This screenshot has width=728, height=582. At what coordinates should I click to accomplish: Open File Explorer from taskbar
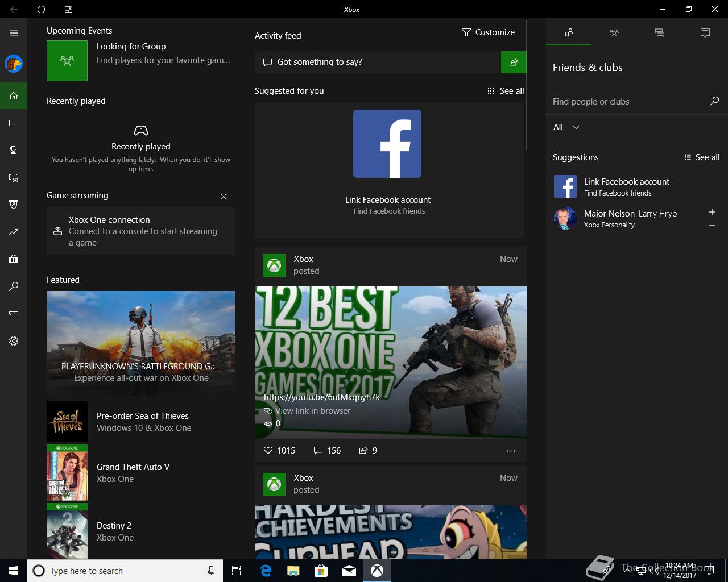pos(293,571)
